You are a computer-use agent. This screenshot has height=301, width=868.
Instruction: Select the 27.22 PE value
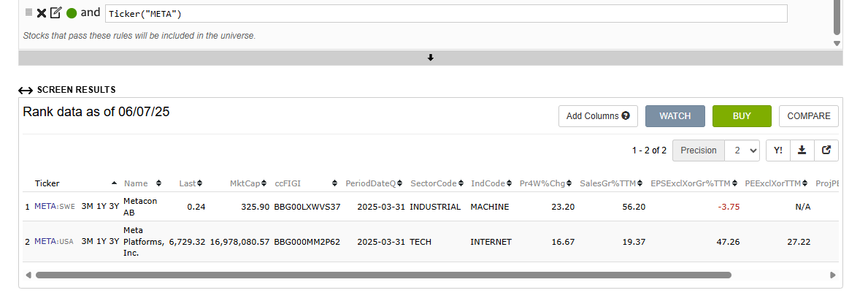pyautogui.click(x=799, y=242)
